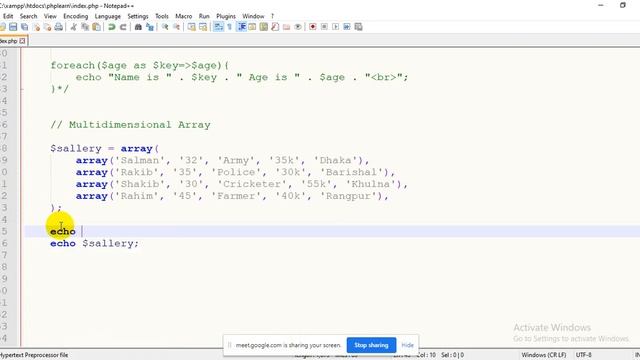Click the Windows (CR LF) status entry

tap(544, 355)
